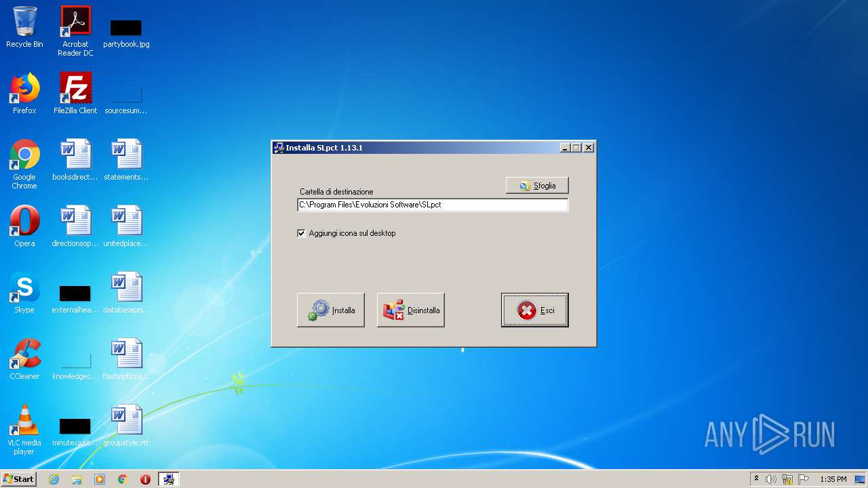The width and height of the screenshot is (868, 488).
Task: Show hidden tray icons arrow
Action: tap(756, 479)
